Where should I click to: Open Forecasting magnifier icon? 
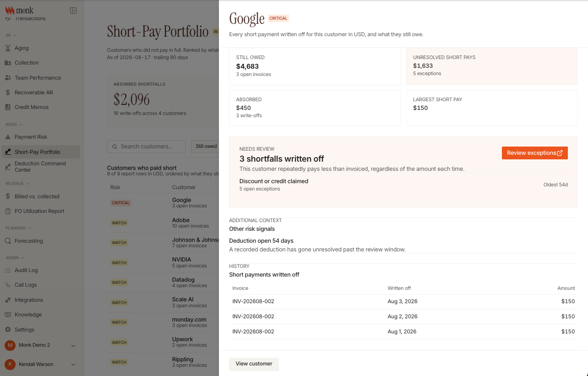pyautogui.click(x=8, y=241)
